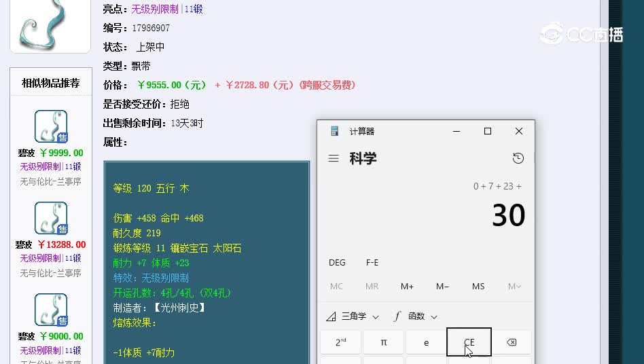
Task: Click the 制造者：【光州刺史】 line
Action: (160, 308)
